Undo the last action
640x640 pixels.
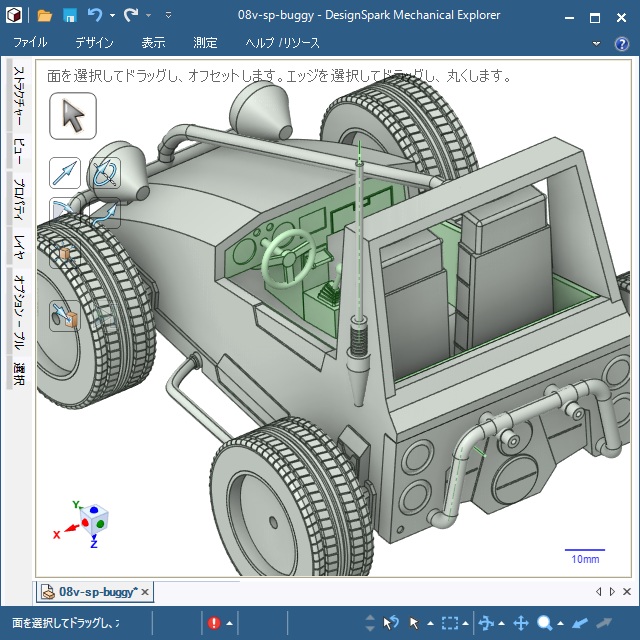pos(95,16)
